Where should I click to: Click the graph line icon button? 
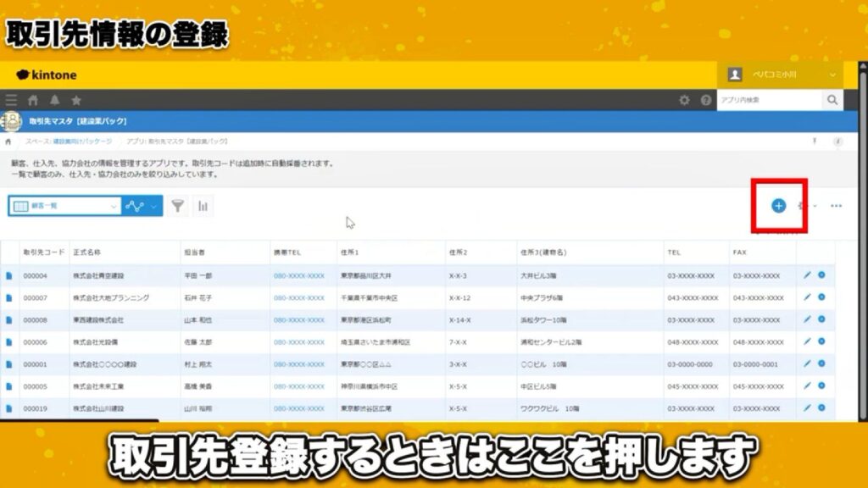[x=135, y=206]
